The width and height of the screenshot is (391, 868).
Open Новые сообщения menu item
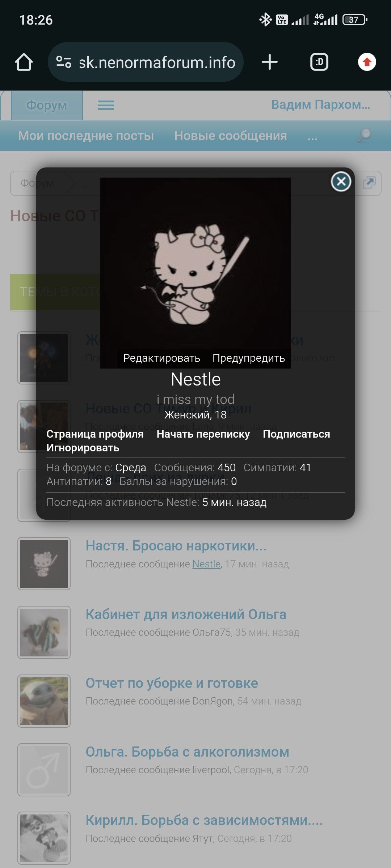point(231,136)
